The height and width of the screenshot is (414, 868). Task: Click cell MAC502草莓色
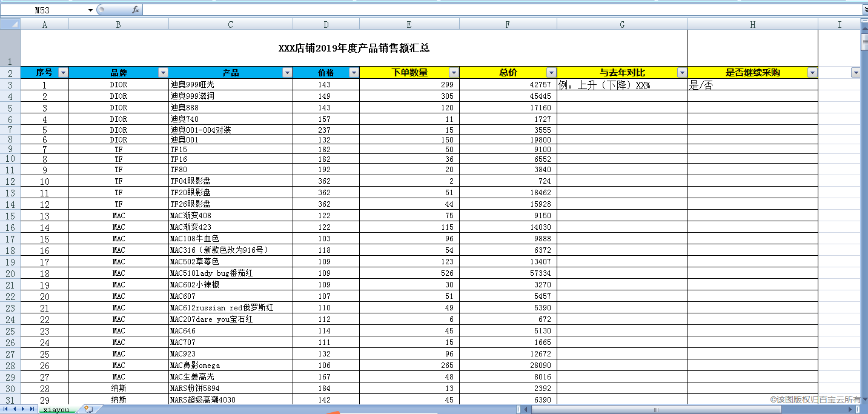[x=231, y=262]
